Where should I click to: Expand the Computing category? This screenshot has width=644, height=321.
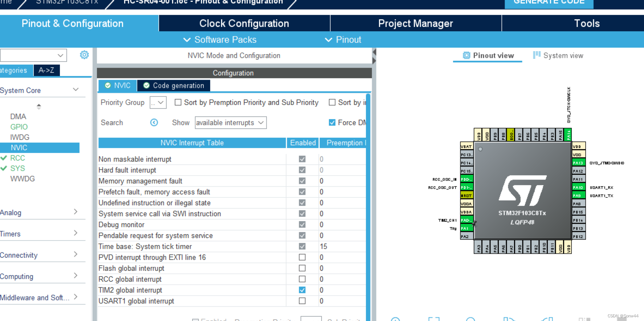76,276
